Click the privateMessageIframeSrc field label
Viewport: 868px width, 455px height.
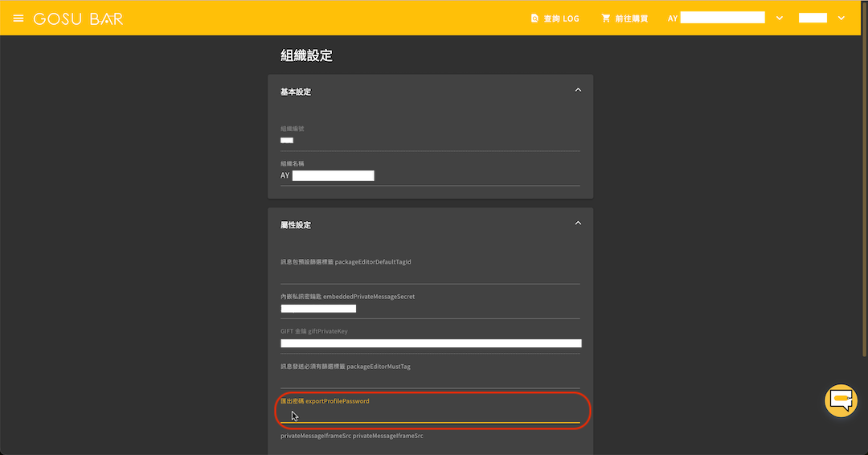(351, 436)
